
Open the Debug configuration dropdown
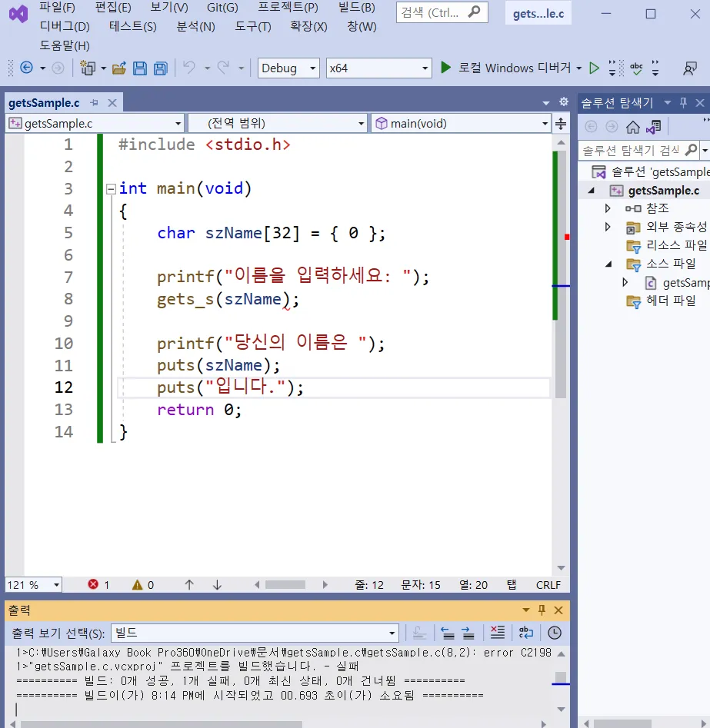coord(288,68)
